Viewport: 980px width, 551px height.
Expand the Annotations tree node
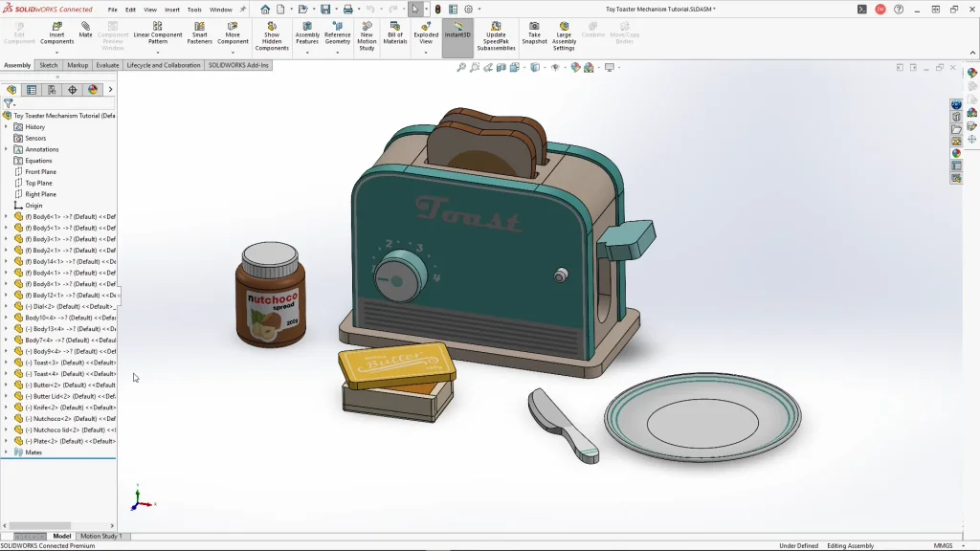pyautogui.click(x=6, y=149)
